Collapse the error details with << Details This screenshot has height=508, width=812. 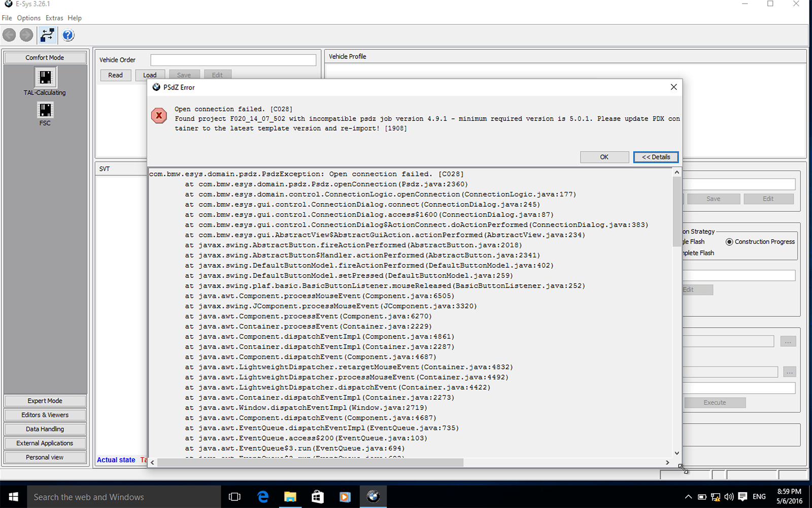656,157
